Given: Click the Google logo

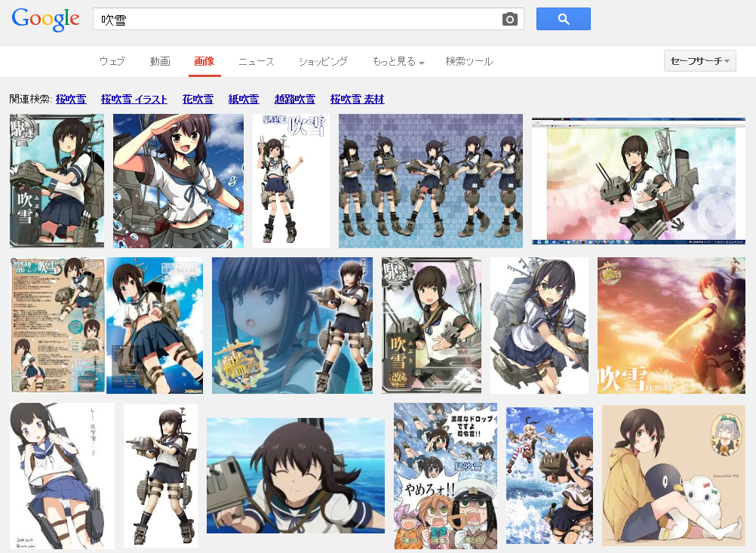Looking at the screenshot, I should [46, 20].
